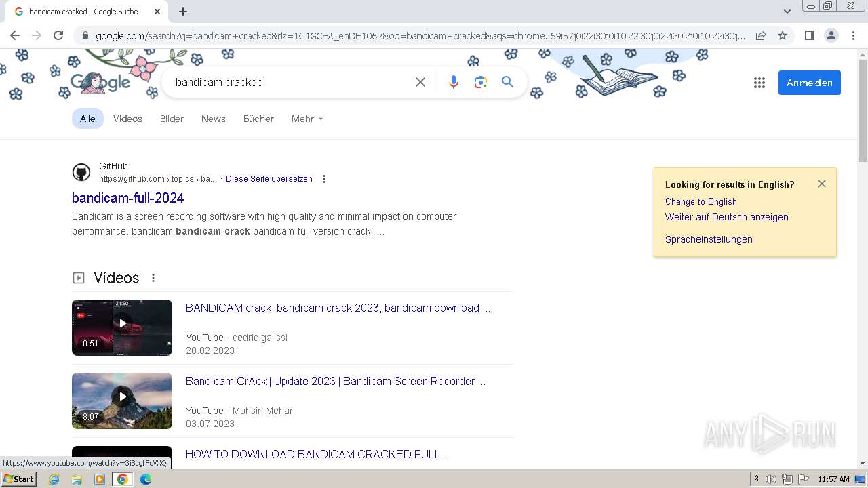Viewport: 868px width, 488px height.
Task: Open Chrome's three-dot menu
Action: (x=853, y=35)
